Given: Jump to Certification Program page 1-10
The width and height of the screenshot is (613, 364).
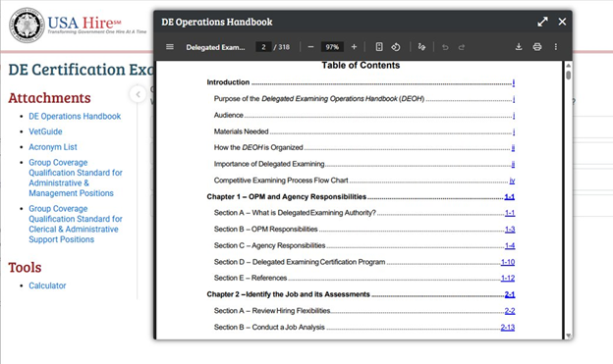Looking at the screenshot, I should [508, 262].
